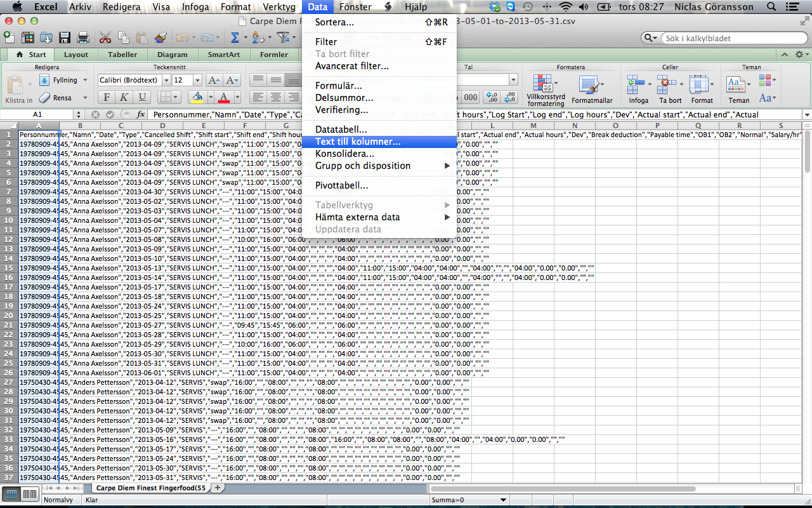Click the Fyllning fill-down icon

coord(44,80)
